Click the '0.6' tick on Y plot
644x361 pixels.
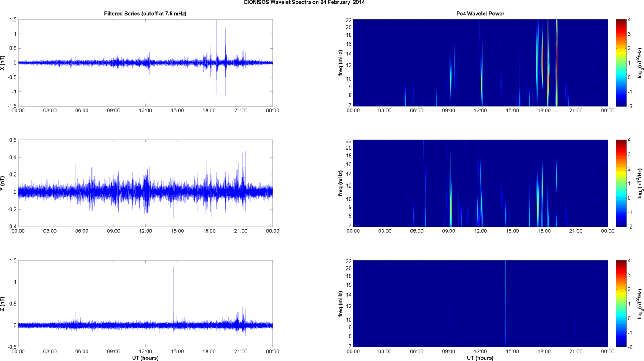tap(13, 140)
